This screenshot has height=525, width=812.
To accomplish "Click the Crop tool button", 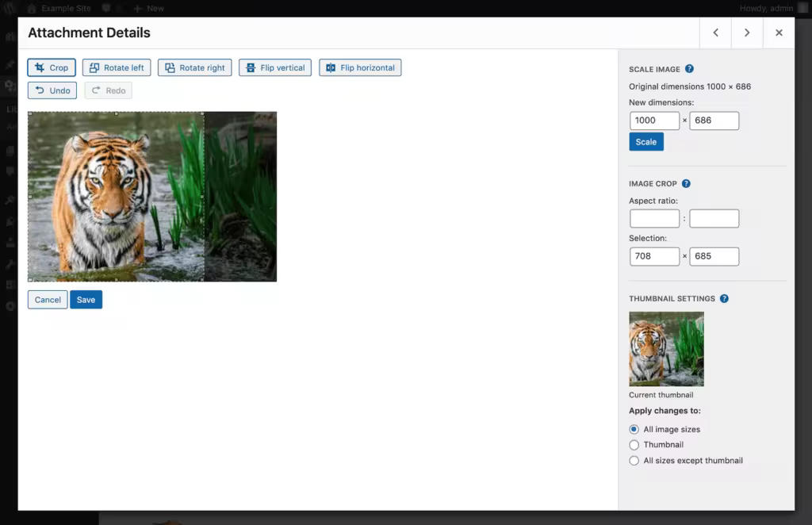I will click(52, 68).
